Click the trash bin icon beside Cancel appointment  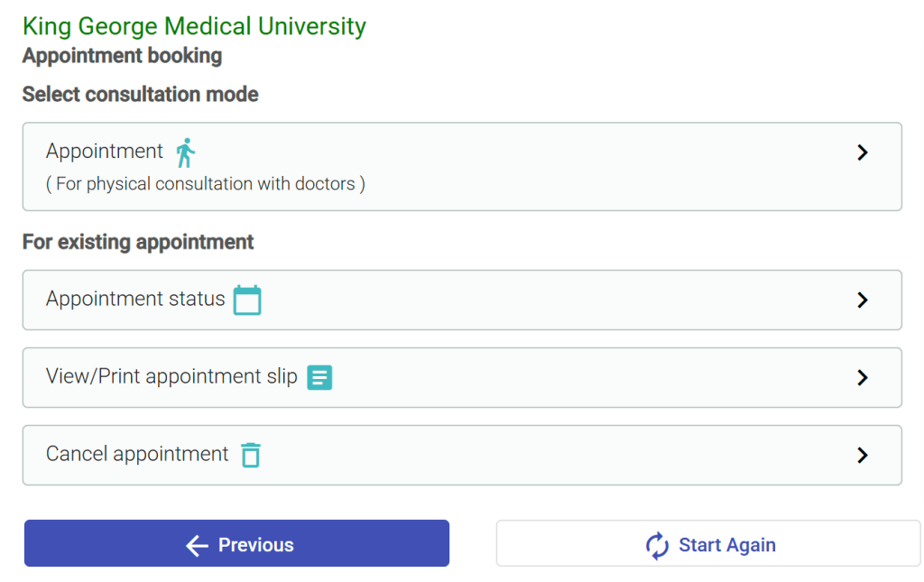(x=251, y=455)
